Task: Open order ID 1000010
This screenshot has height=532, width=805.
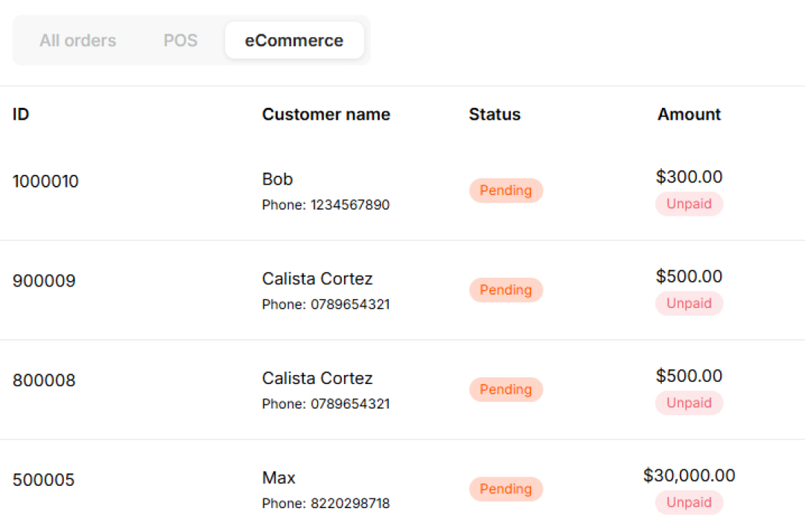Action: [45, 181]
